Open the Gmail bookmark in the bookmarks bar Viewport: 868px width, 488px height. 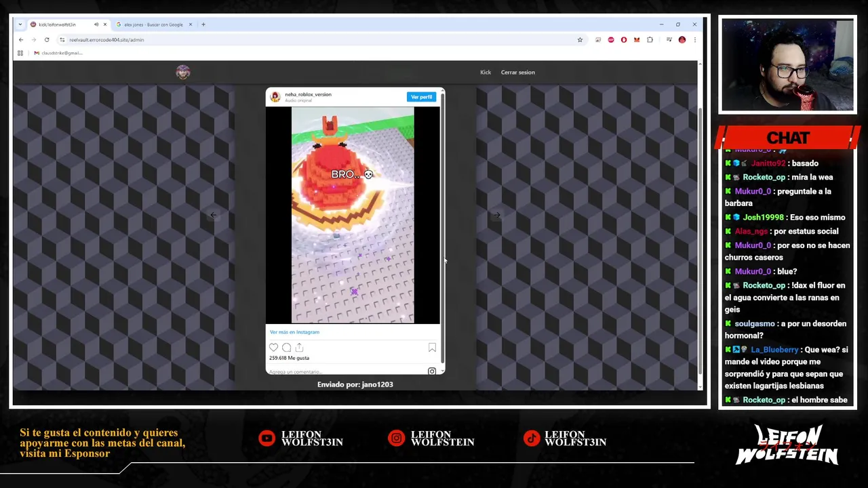[x=58, y=53]
